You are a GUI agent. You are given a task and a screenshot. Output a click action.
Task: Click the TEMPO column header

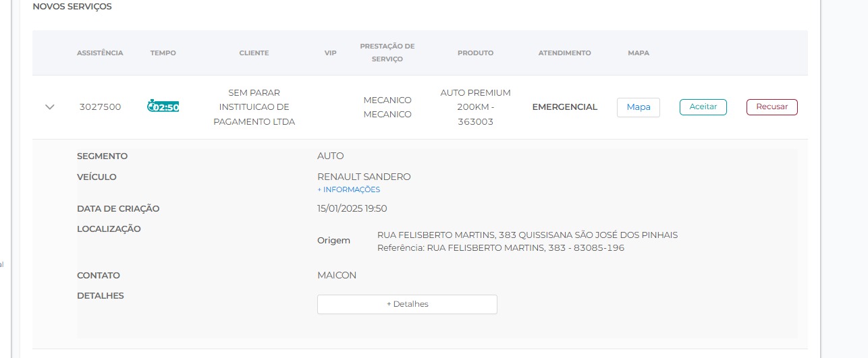point(163,53)
